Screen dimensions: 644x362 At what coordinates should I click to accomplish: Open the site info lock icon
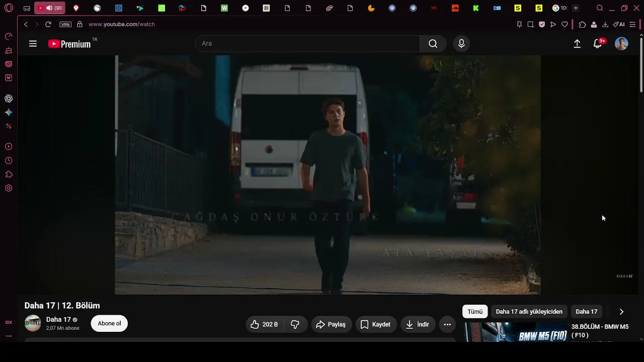coord(79,24)
